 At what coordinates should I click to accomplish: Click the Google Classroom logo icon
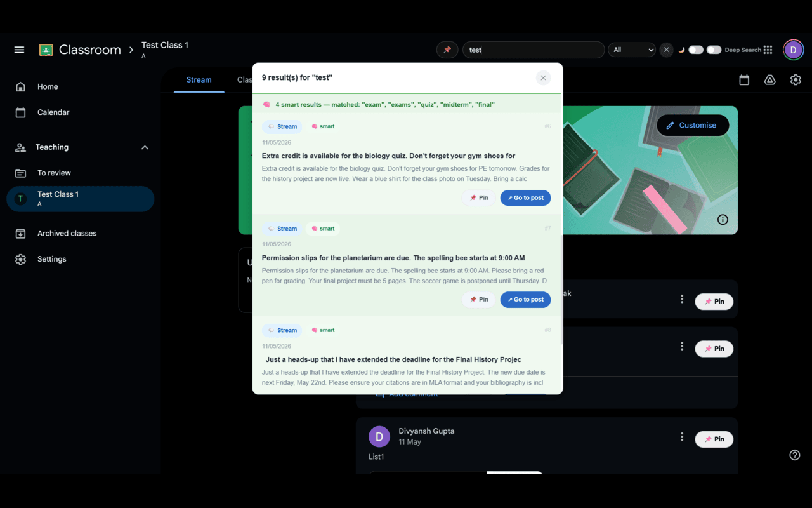pos(46,50)
